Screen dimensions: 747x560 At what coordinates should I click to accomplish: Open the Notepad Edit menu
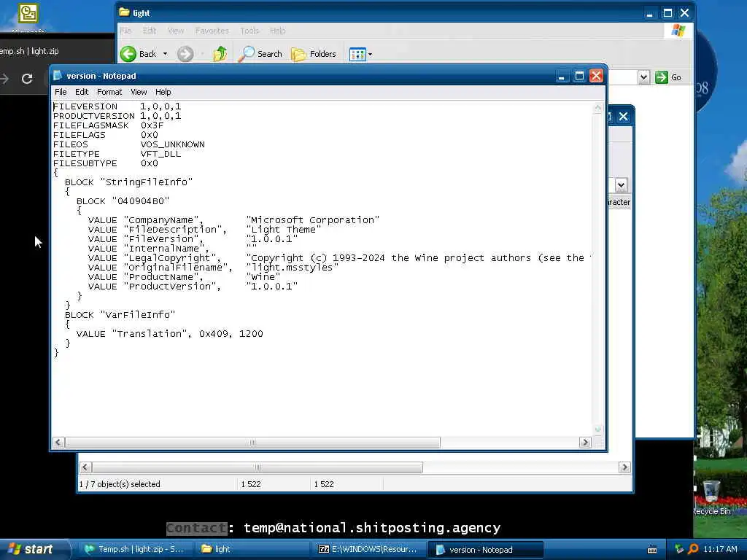pyautogui.click(x=82, y=92)
